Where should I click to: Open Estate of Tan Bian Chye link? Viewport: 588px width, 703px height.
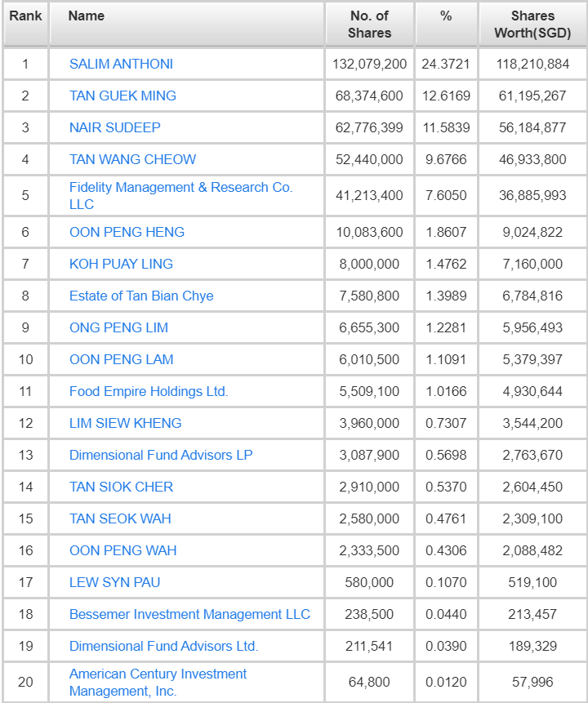[x=141, y=296]
